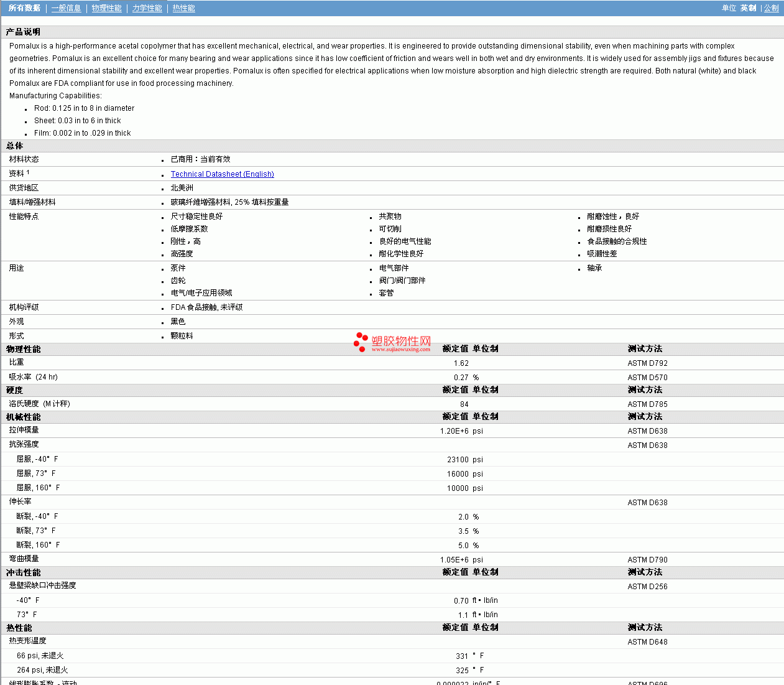Image resolution: width=784 pixels, height=685 pixels.
Task: Click the 总体 section header
Action: click(x=15, y=146)
